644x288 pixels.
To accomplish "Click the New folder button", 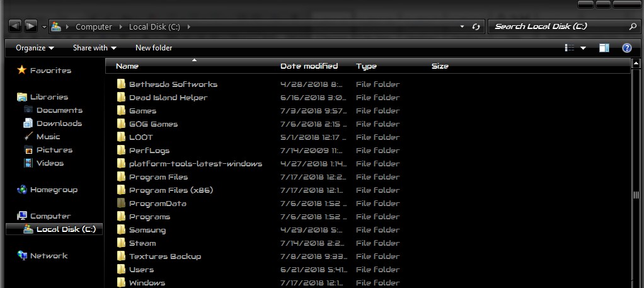I will coord(154,48).
